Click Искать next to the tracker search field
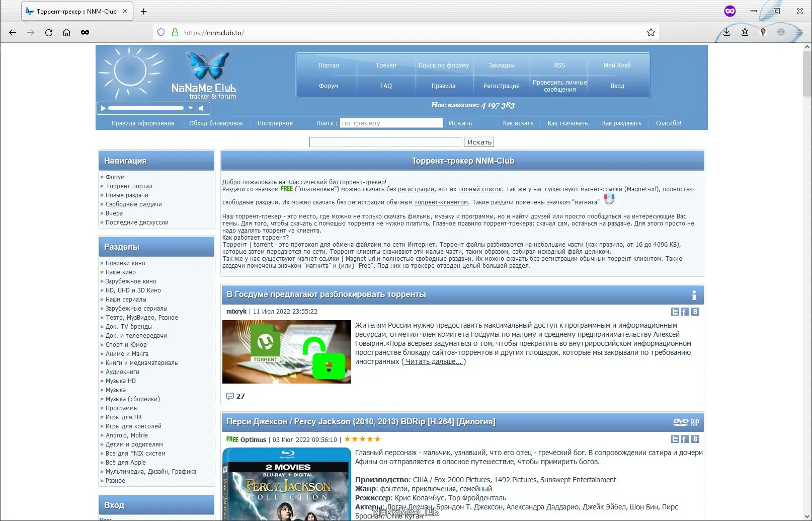 tap(460, 123)
